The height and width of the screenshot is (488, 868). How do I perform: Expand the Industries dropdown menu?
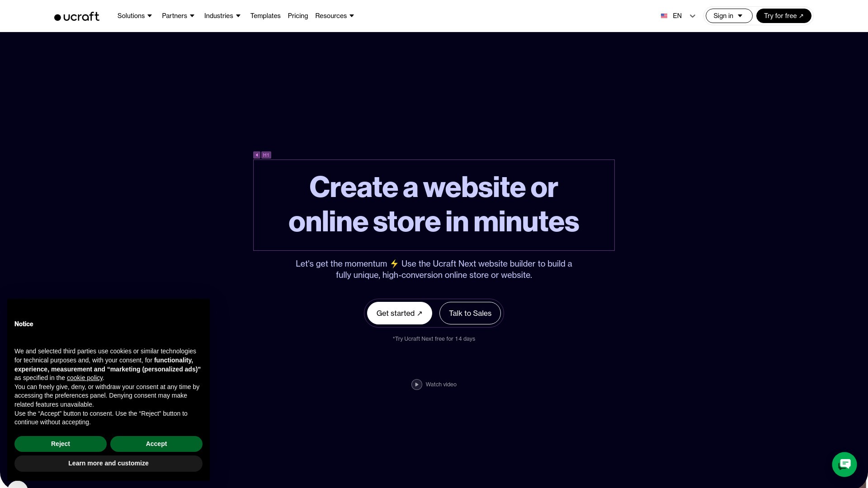tap(222, 16)
